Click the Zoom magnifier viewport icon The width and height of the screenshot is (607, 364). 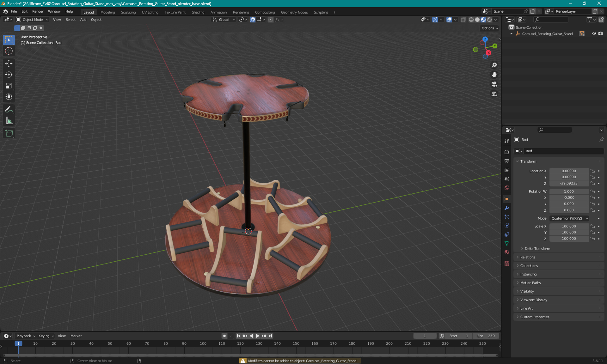[x=494, y=65]
